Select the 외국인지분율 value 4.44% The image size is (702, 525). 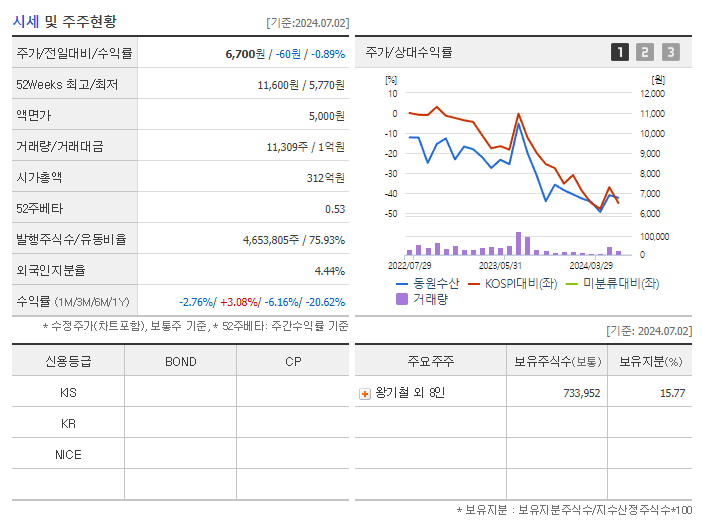330,271
